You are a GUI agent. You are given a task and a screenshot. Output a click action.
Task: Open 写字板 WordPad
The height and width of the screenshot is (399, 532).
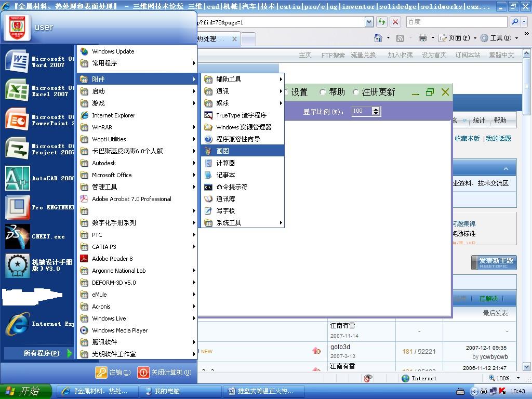(243, 211)
